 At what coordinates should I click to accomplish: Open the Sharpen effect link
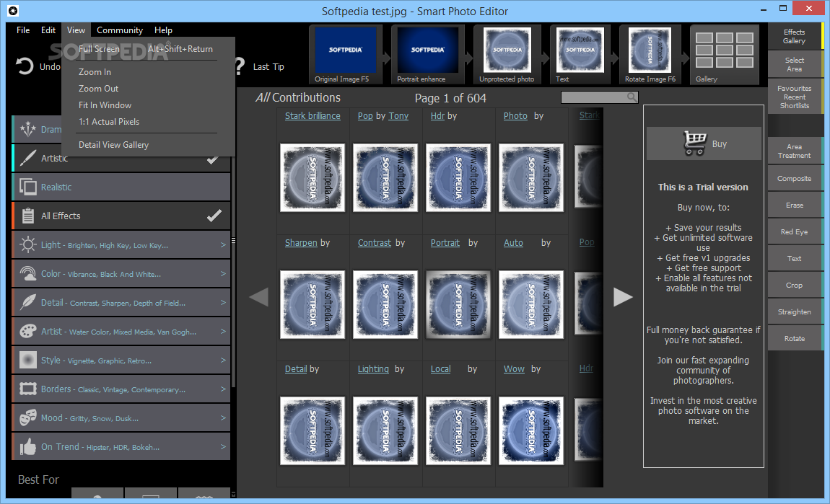[x=301, y=243]
